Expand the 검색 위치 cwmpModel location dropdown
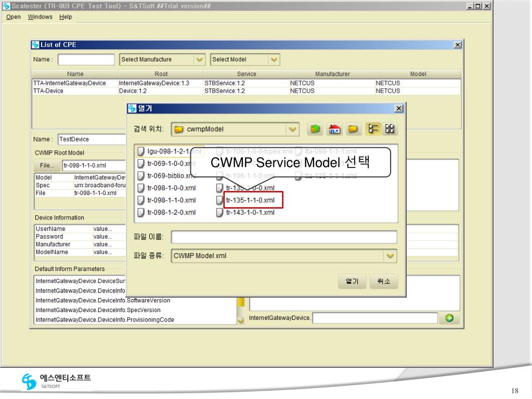The height and width of the screenshot is (399, 532). tap(292, 129)
